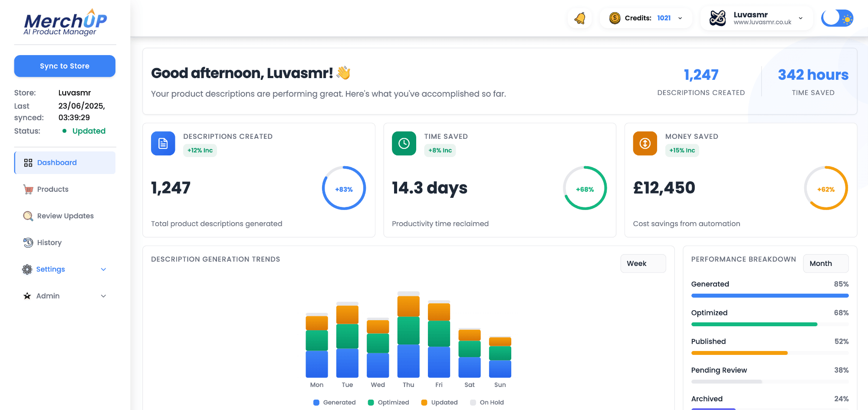Screen dimensions: 868x410
Task: Click the orange Money Saved icon
Action: 645,144
